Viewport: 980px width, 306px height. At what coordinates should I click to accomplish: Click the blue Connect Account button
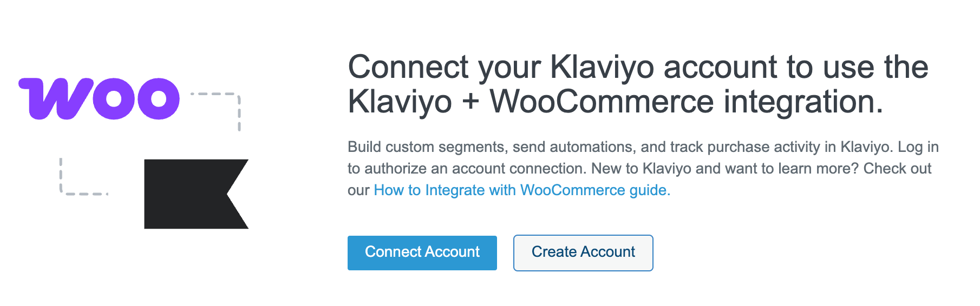coord(422,252)
